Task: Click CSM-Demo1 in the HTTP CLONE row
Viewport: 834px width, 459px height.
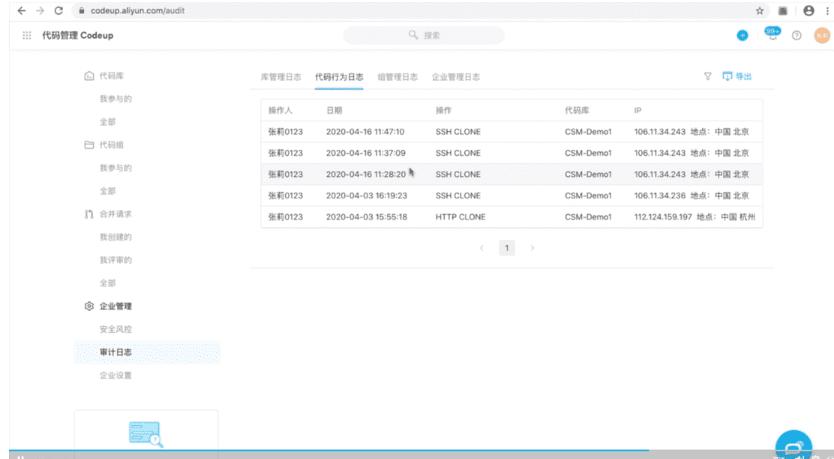Action: (588, 216)
